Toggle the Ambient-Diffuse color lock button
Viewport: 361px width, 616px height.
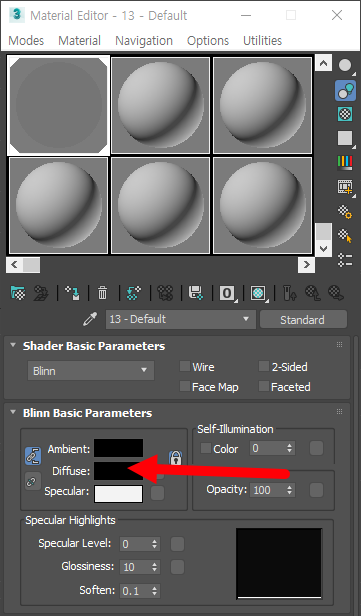pyautogui.click(x=33, y=456)
